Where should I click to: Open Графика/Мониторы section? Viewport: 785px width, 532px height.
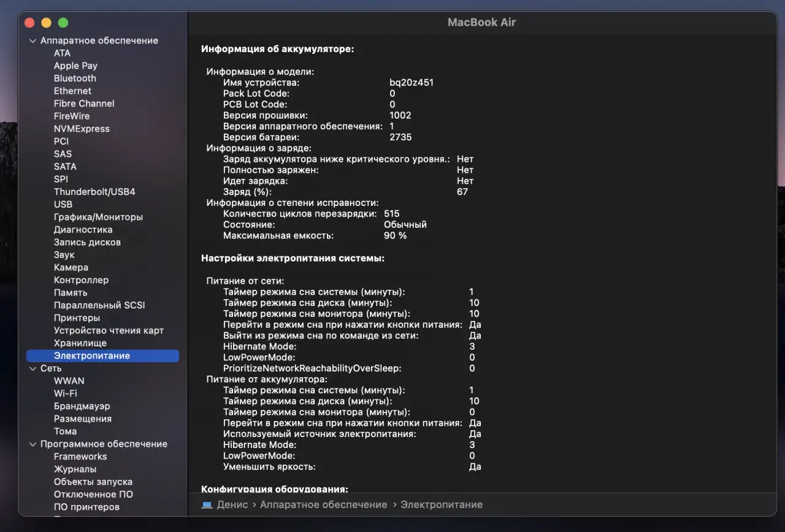(x=98, y=217)
